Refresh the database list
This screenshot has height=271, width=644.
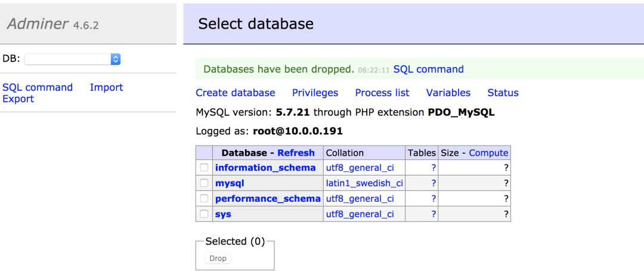[296, 153]
